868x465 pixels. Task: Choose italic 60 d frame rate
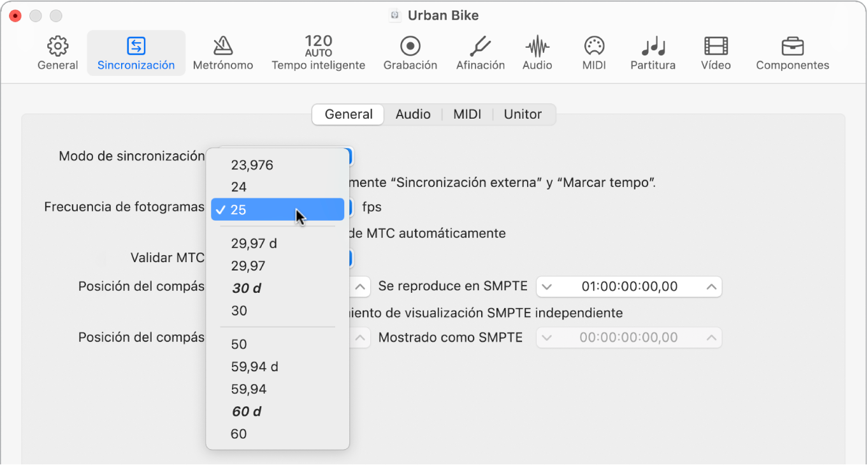[x=278, y=411]
